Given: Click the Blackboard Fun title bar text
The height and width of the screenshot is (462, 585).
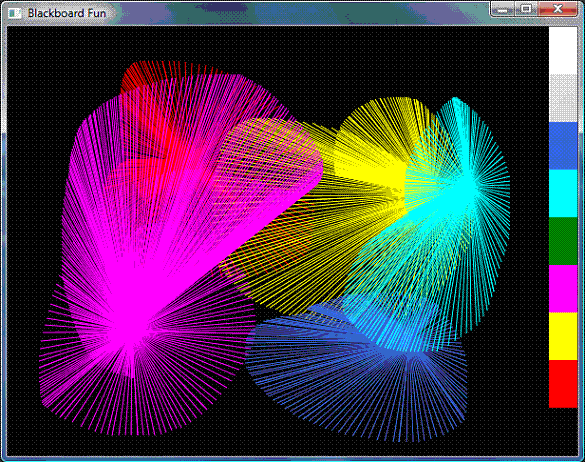Looking at the screenshot, I should click(x=67, y=13).
